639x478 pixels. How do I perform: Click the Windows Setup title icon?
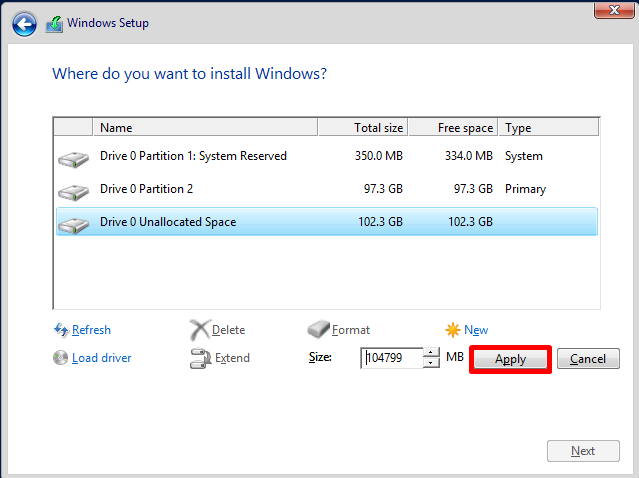click(x=54, y=23)
